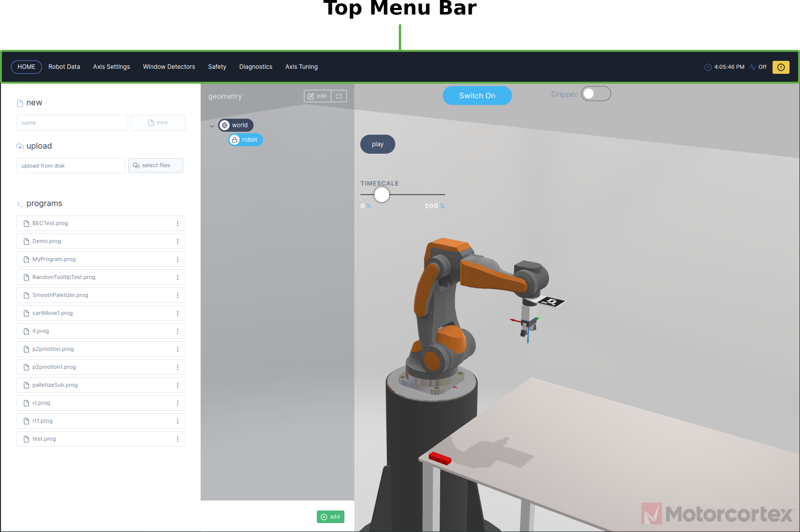
Task: Click the Off state indicator text
Action: point(762,67)
